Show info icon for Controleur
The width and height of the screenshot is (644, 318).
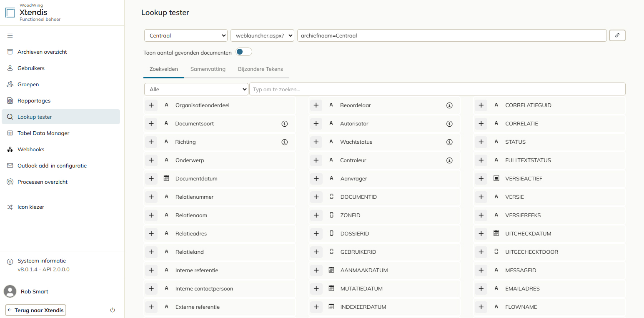449,160
